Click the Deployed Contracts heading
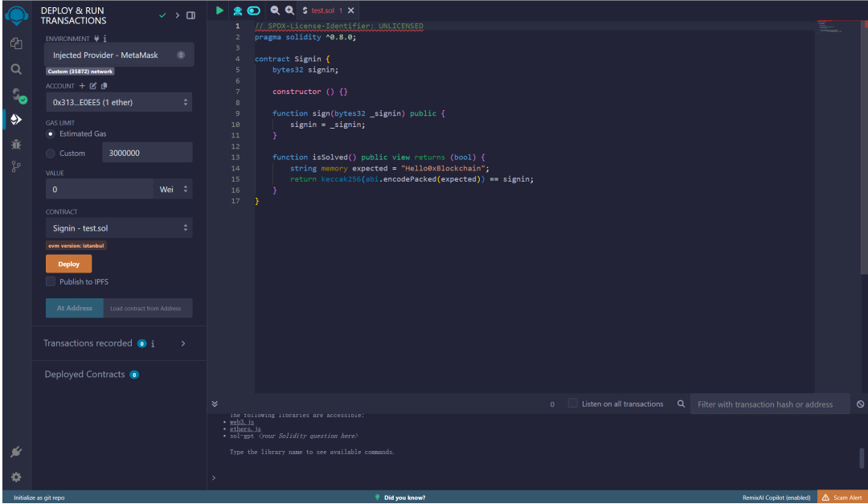 pyautogui.click(x=84, y=374)
